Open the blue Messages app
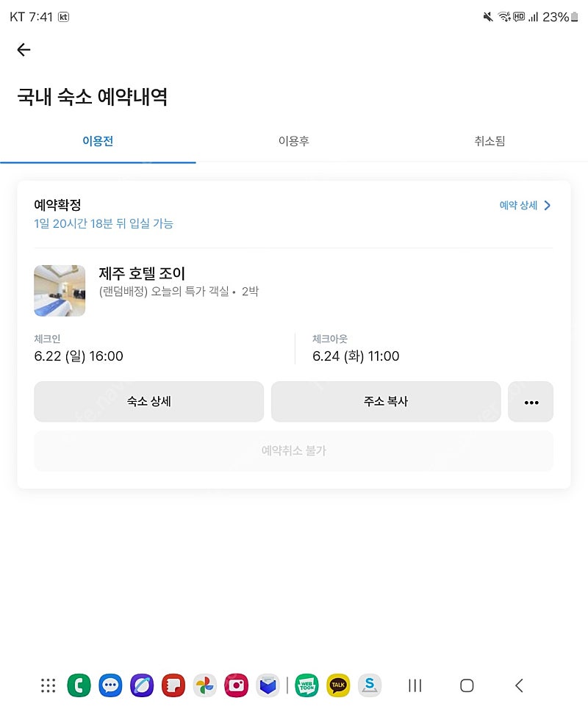Image resolution: width=588 pixels, height=706 pixels. click(x=110, y=685)
